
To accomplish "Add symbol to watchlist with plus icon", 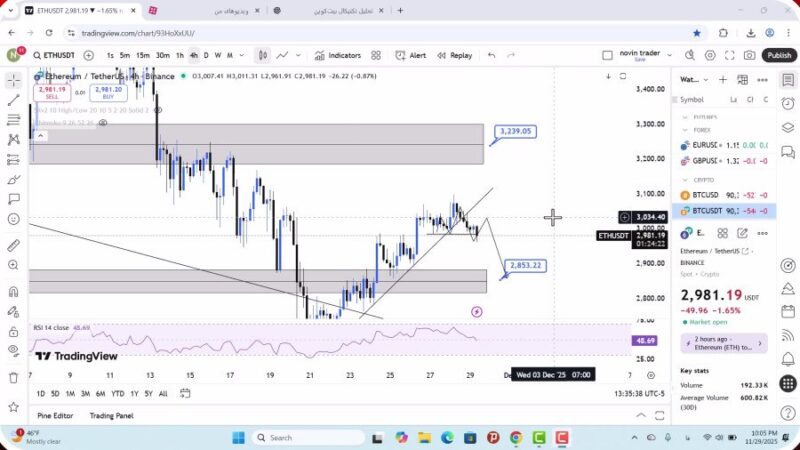I will tap(723, 79).
